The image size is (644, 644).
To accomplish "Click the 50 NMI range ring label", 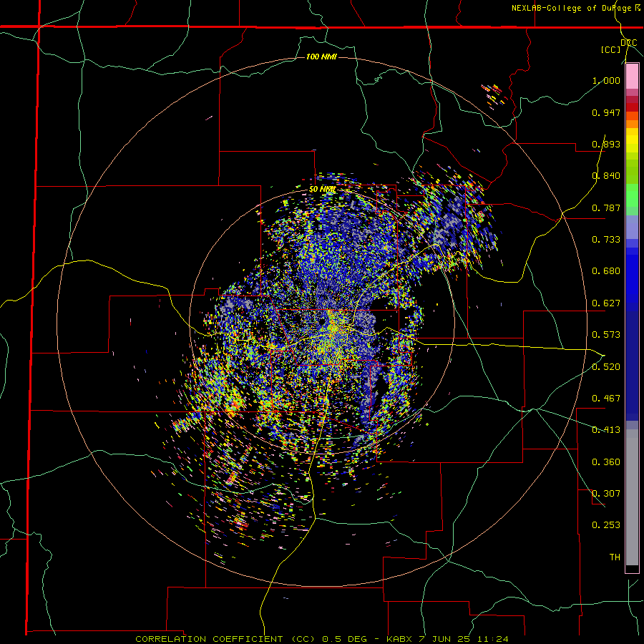I will 323,190.
